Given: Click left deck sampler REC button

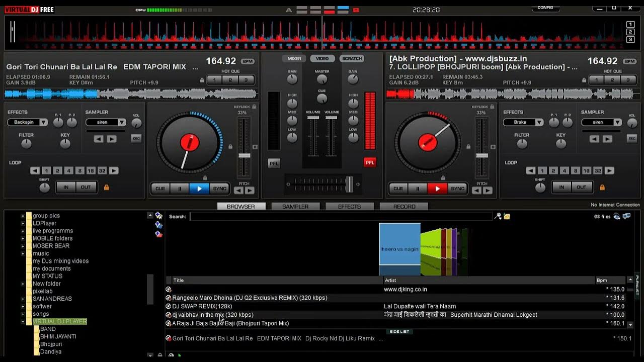Looking at the screenshot, I should (x=136, y=138).
